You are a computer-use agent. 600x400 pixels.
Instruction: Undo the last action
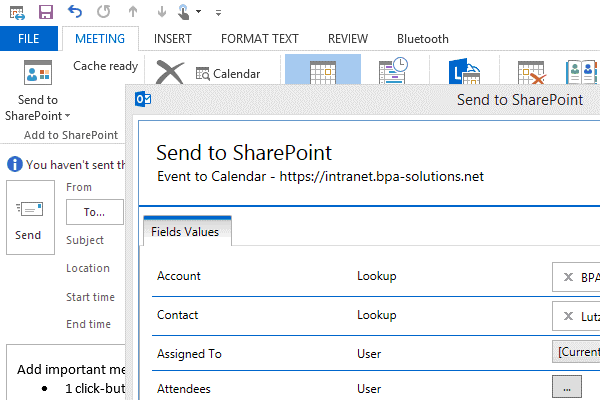pos(75,12)
